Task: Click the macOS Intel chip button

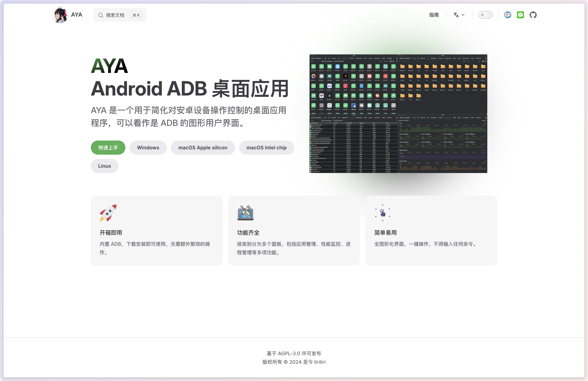Action: click(x=266, y=147)
